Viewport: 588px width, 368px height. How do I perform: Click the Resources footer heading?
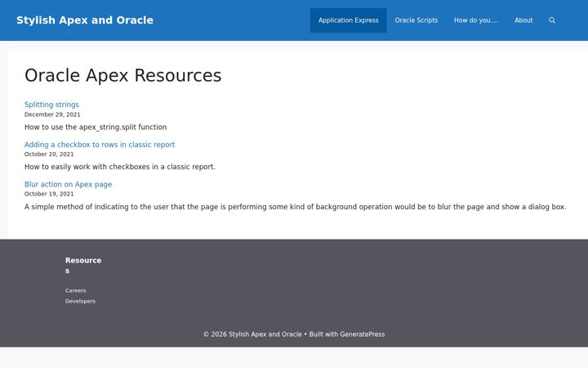point(83,265)
